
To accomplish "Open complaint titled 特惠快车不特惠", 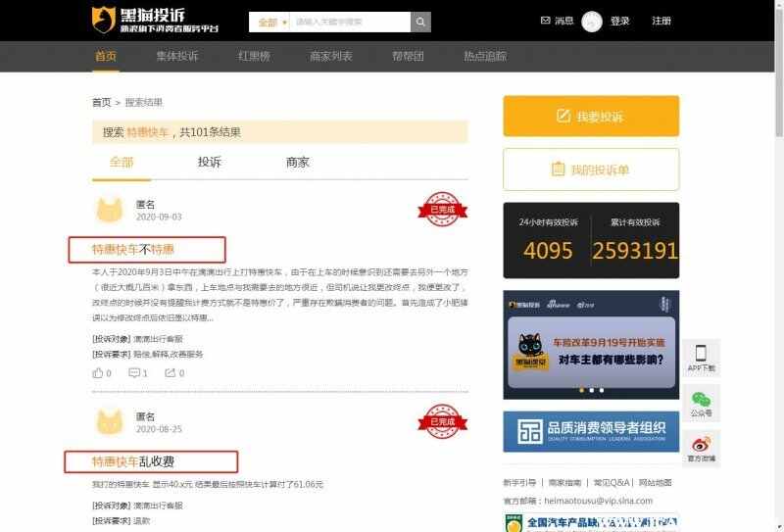I will tap(133, 250).
